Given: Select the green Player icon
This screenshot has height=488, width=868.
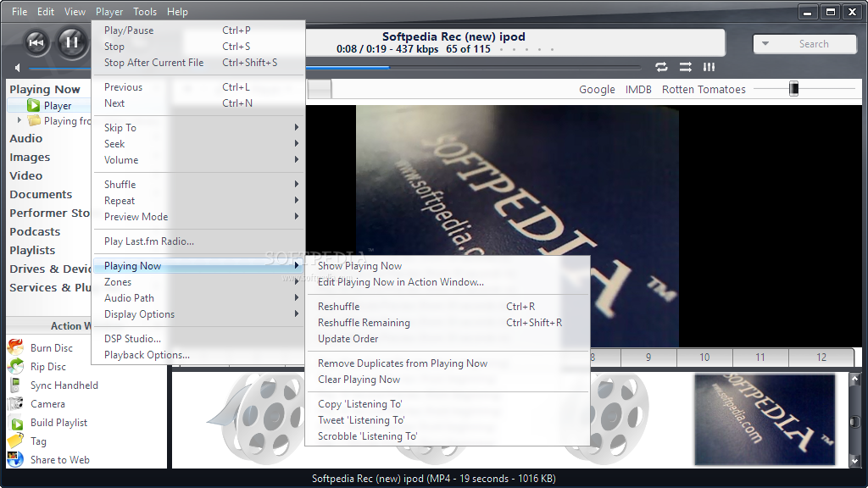Looking at the screenshot, I should point(34,105).
